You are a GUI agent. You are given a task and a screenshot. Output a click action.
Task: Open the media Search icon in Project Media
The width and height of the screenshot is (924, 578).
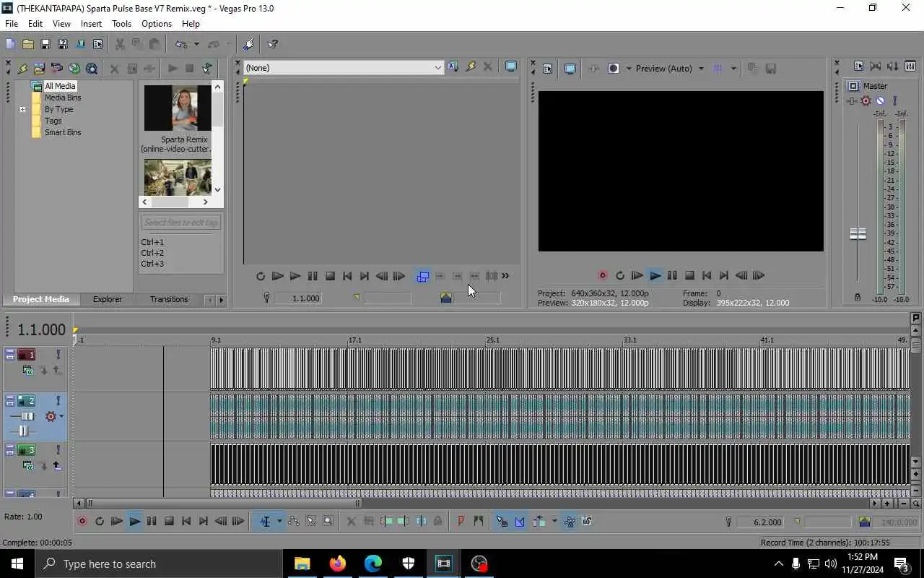(x=92, y=69)
